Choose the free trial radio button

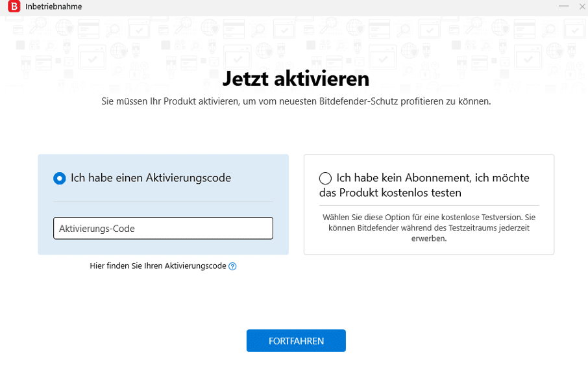coord(325,178)
